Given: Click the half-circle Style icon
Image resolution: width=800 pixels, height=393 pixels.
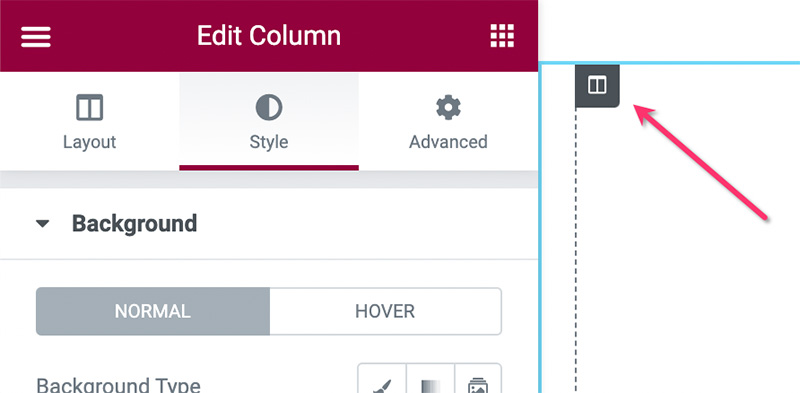Looking at the screenshot, I should tap(269, 108).
